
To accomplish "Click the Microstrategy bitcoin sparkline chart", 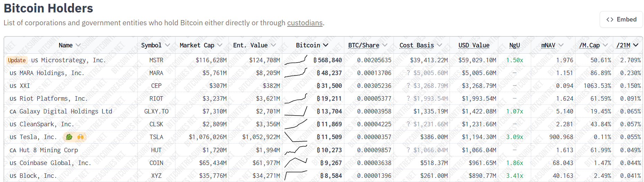I will [x=296, y=60].
